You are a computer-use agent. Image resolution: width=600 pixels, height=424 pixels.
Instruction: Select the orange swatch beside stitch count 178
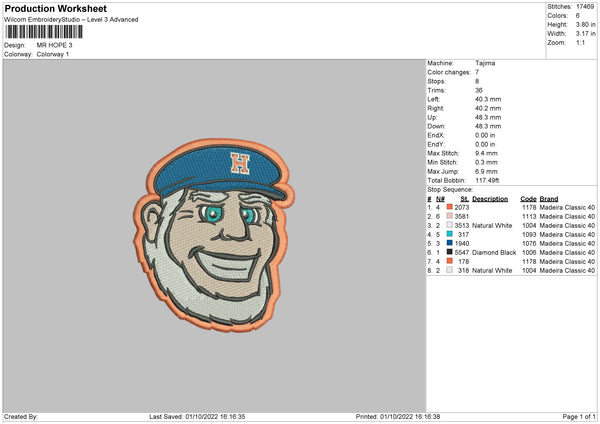click(450, 261)
